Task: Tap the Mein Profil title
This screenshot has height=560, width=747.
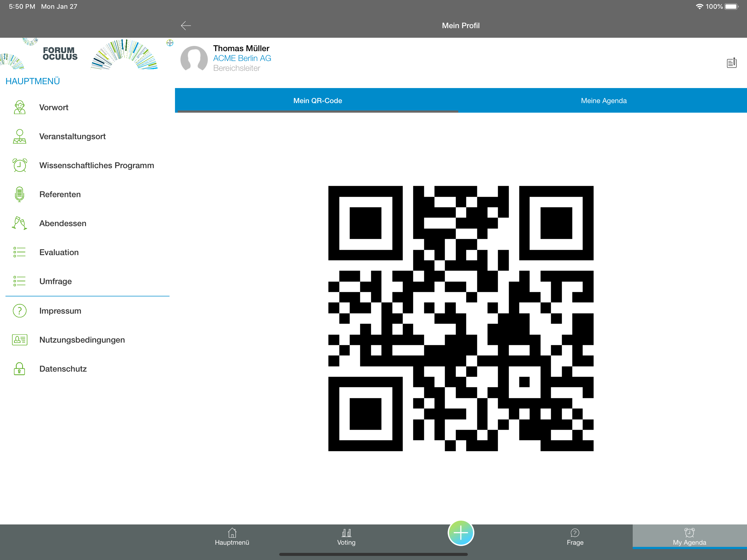Action: 461,26
